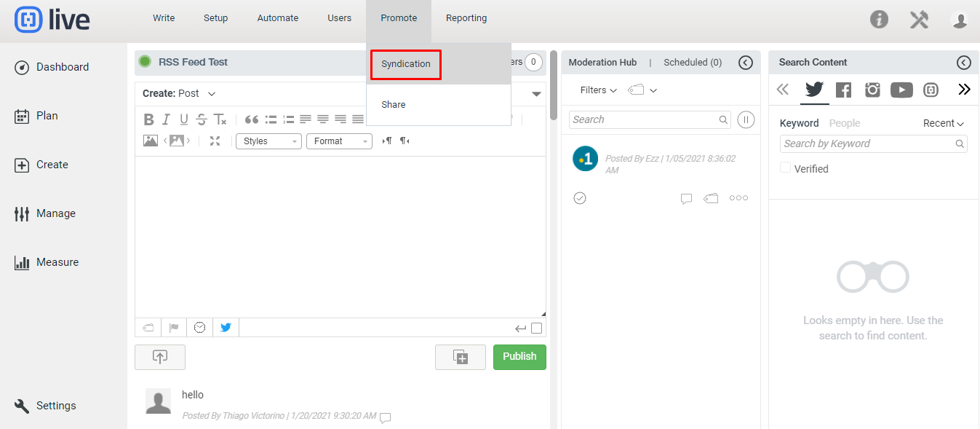Image resolution: width=980 pixels, height=429 pixels.
Task: Select the Facebook search source
Action: tap(843, 90)
